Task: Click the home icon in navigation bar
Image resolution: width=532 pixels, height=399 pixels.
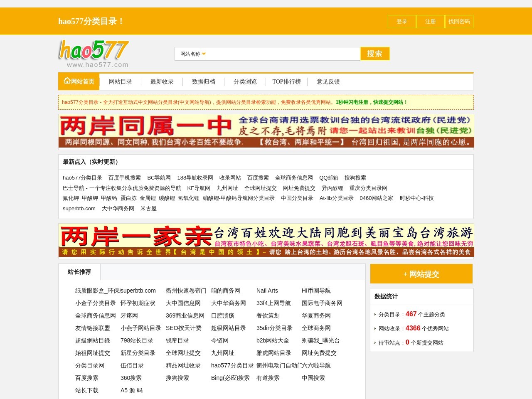Action: (67, 81)
